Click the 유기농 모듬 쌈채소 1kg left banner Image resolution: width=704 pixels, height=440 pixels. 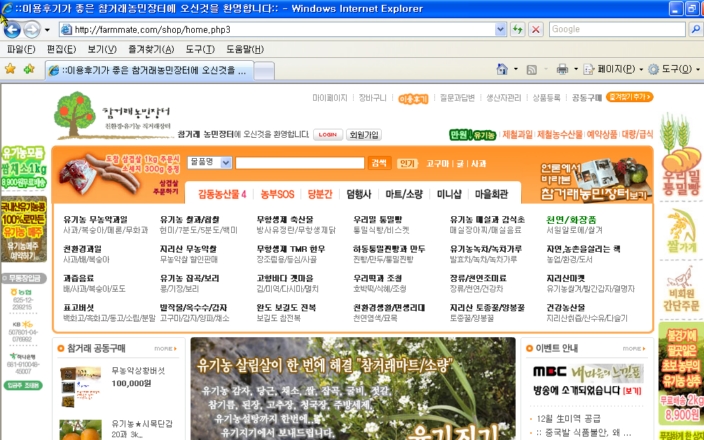point(24,167)
